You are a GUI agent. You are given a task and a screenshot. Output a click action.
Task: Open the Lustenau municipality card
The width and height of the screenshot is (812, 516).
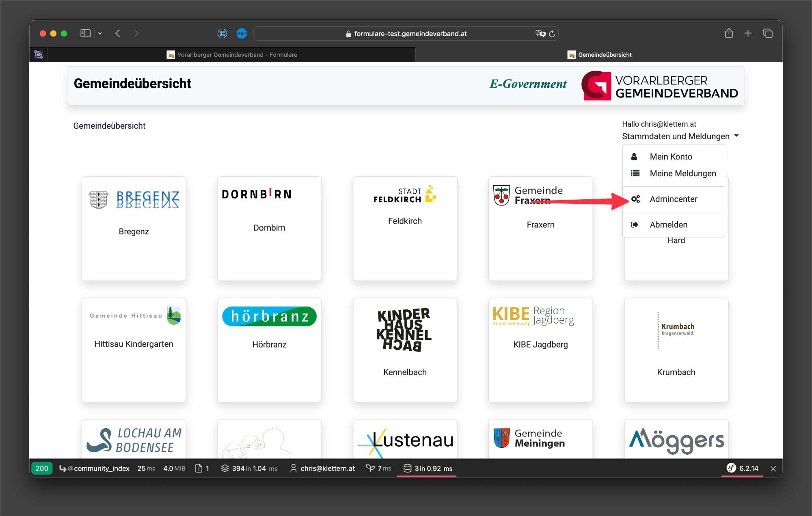405,439
